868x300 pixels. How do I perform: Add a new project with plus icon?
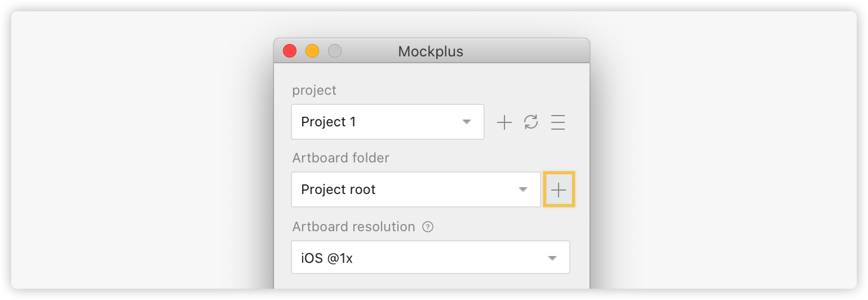pos(504,122)
